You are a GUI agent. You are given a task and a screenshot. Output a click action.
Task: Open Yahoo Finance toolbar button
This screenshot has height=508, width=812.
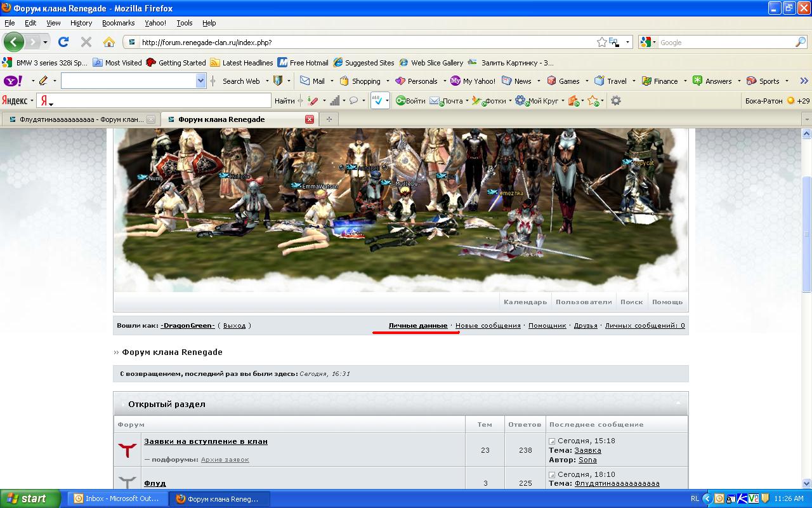(x=660, y=81)
